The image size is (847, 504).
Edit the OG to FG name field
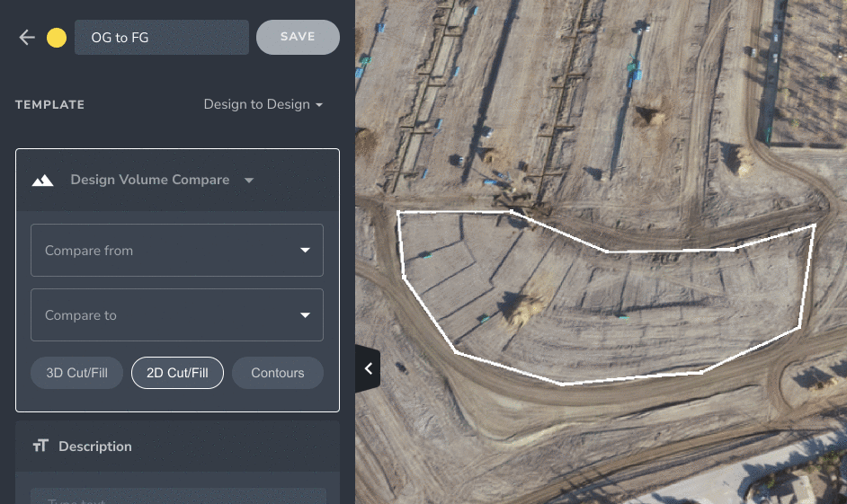point(162,37)
